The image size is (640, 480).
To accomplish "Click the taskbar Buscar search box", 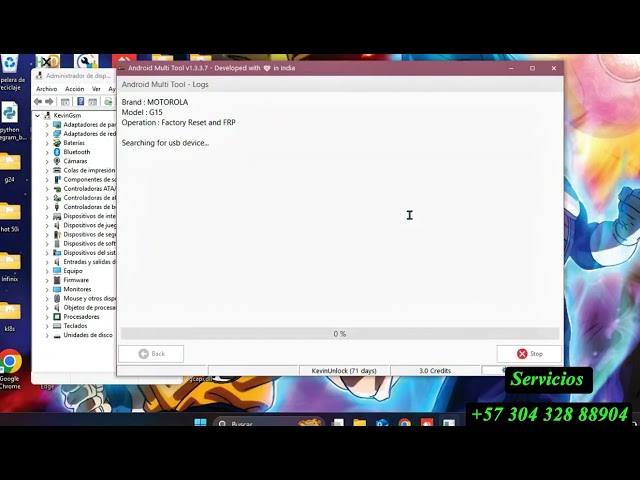I will coord(268,422).
